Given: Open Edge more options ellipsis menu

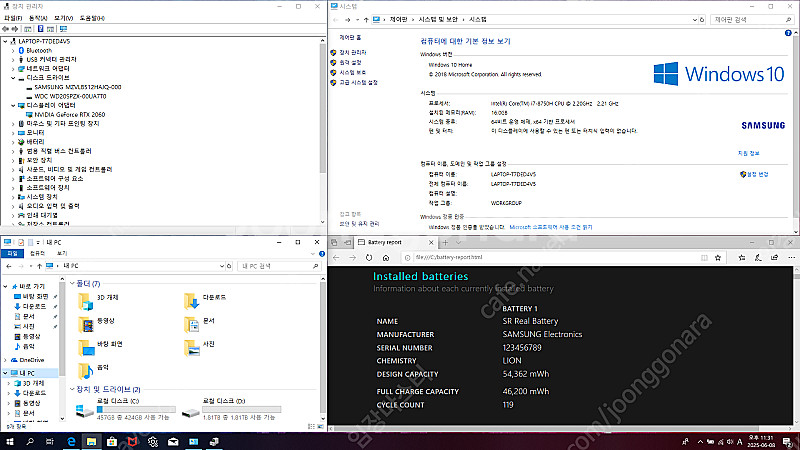Looking at the screenshot, I should 791,258.
